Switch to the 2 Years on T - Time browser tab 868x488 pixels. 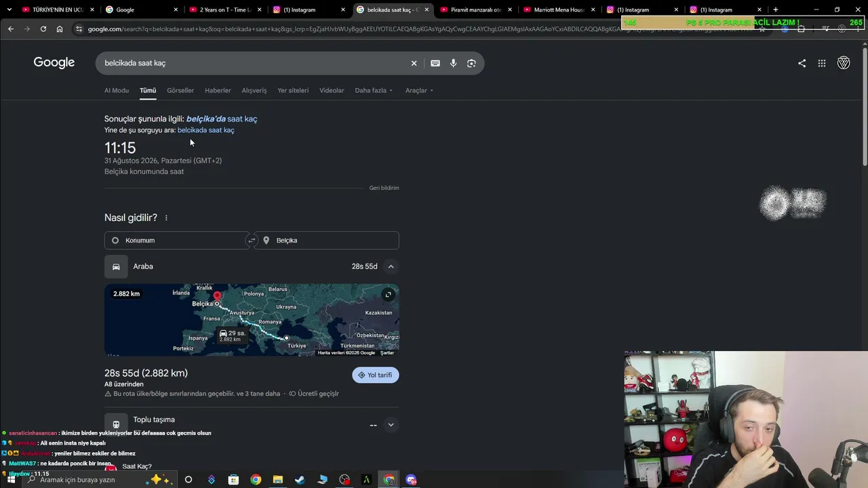coord(225,9)
